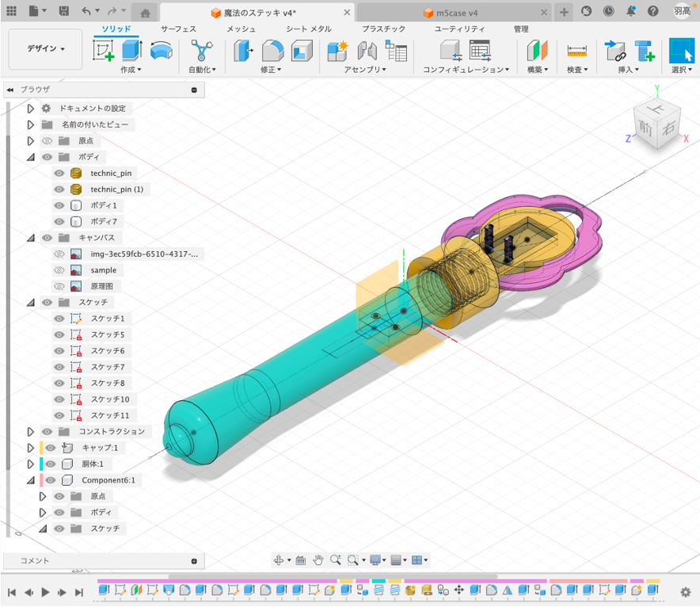The height and width of the screenshot is (607, 700).
Task: Select the Extrude tool in toolbar
Action: [x=131, y=51]
